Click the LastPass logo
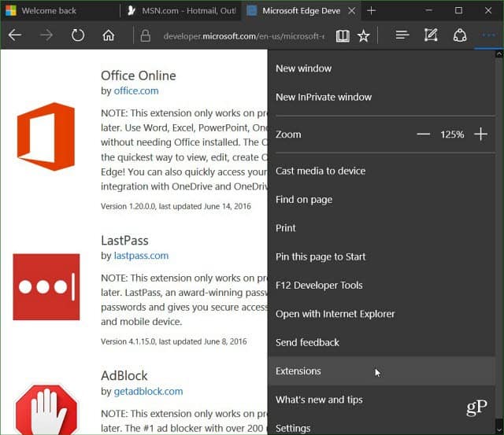The height and width of the screenshot is (435, 504). click(x=46, y=286)
